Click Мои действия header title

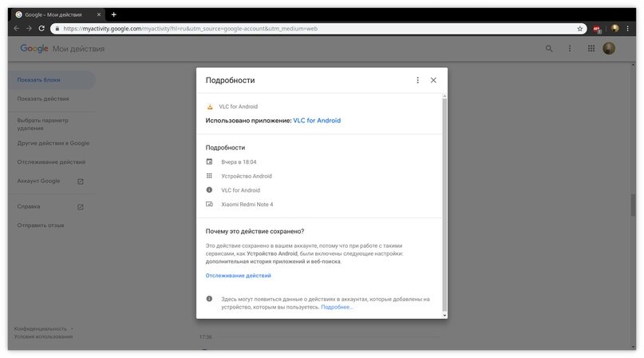tap(78, 49)
